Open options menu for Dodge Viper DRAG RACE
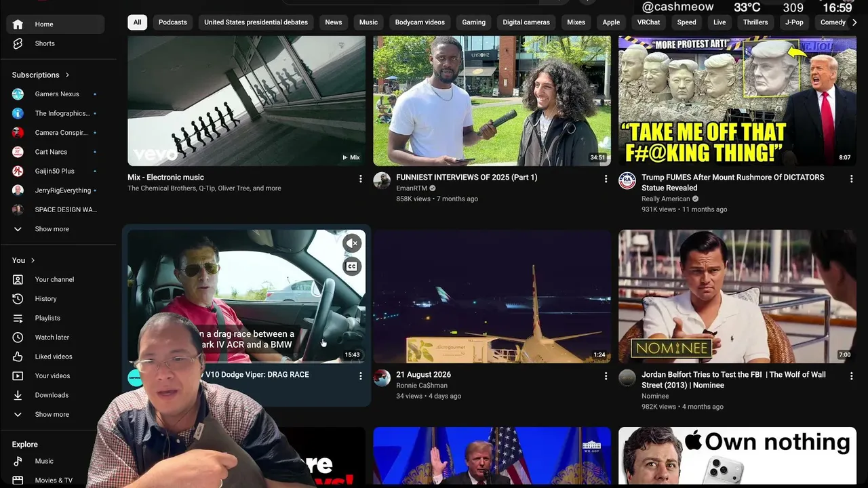The image size is (868, 488). click(x=361, y=375)
